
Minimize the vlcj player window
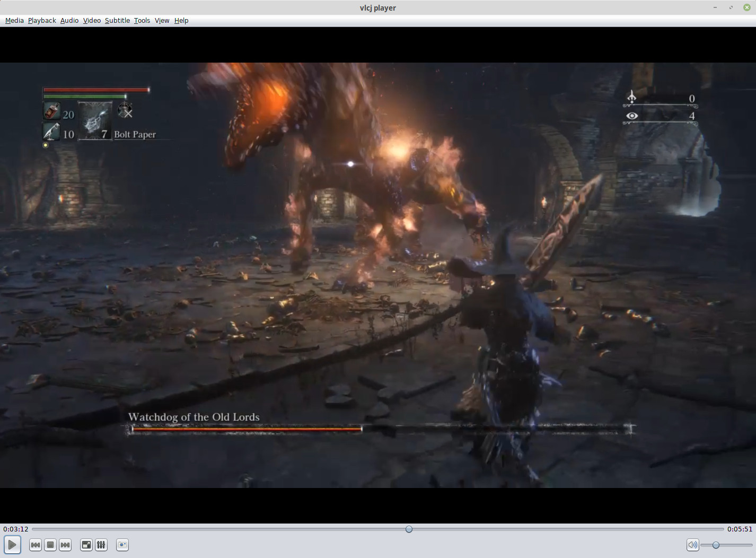tap(715, 7)
